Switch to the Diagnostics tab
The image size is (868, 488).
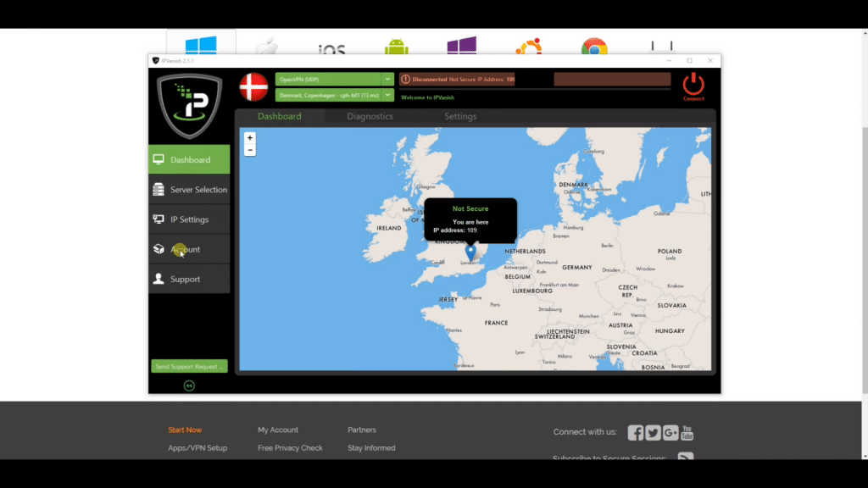370,116
